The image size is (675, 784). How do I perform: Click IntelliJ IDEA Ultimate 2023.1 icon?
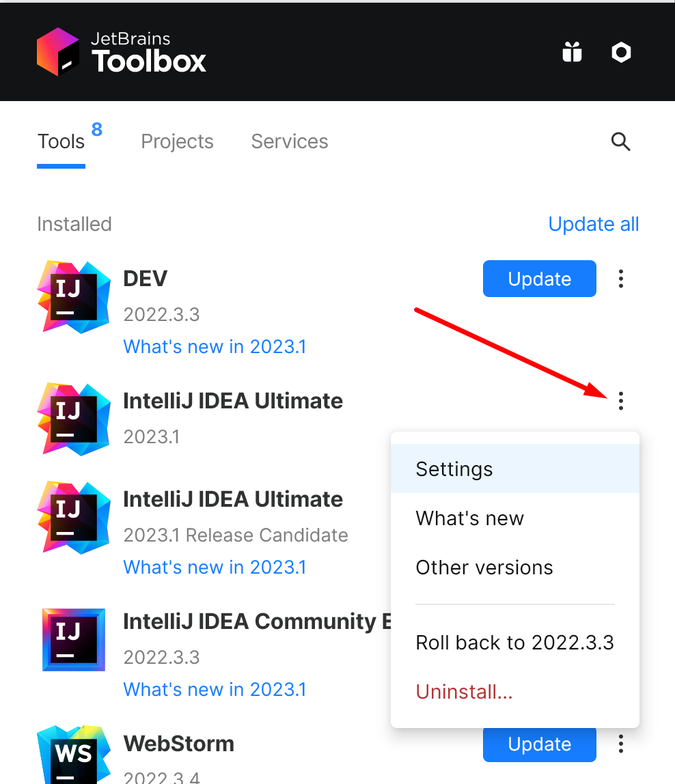(x=74, y=419)
